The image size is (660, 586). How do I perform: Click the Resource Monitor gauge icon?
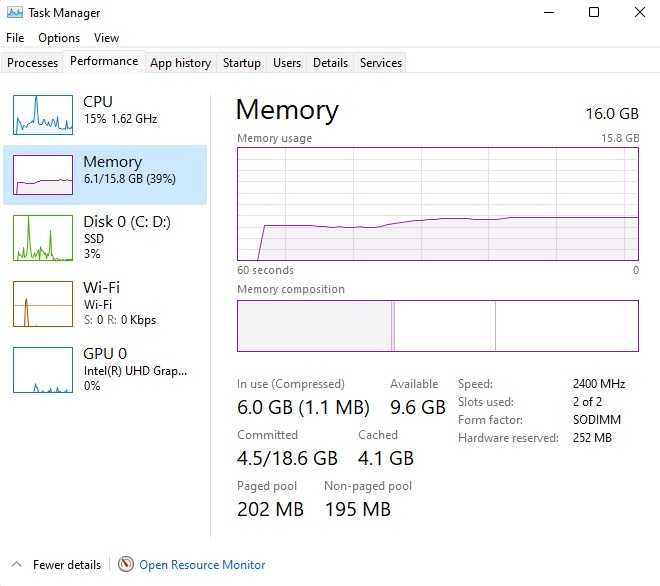click(x=126, y=565)
